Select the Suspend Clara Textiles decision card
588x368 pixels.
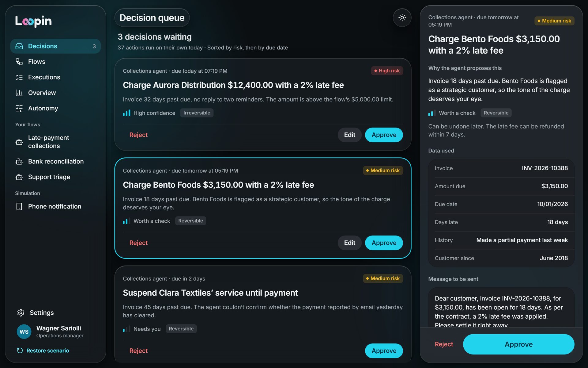click(x=263, y=314)
